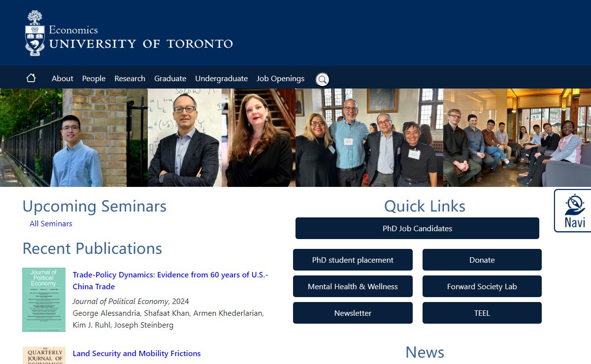Click the Journal of Political Economy cover
Screen dimensions: 591x364
click(x=44, y=300)
